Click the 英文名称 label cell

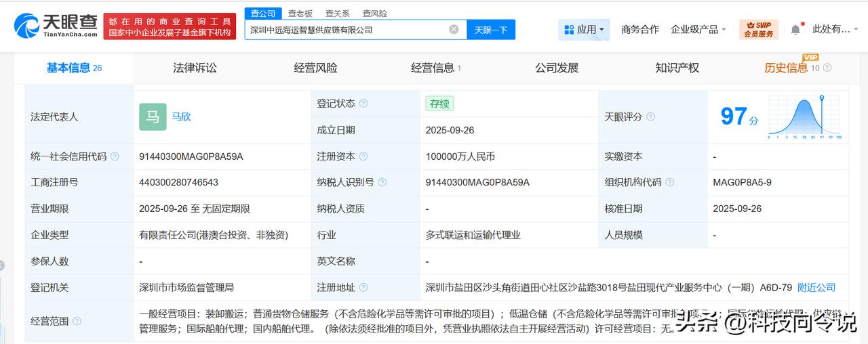366,261
